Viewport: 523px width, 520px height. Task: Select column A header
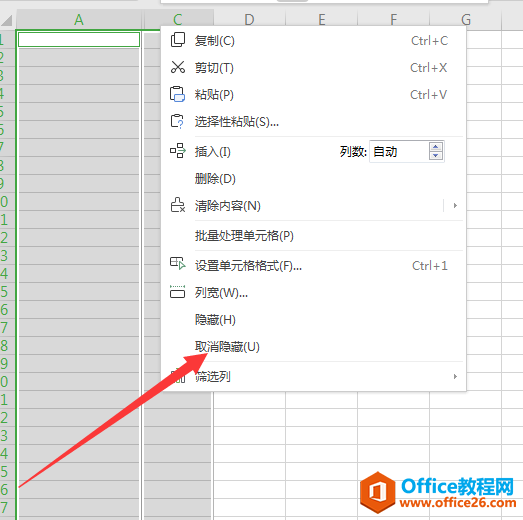79,20
